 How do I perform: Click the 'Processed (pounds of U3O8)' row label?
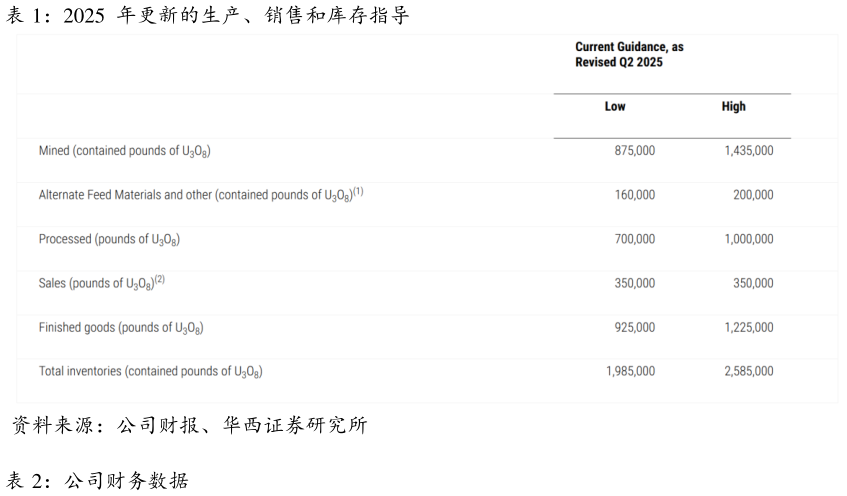click(x=109, y=240)
